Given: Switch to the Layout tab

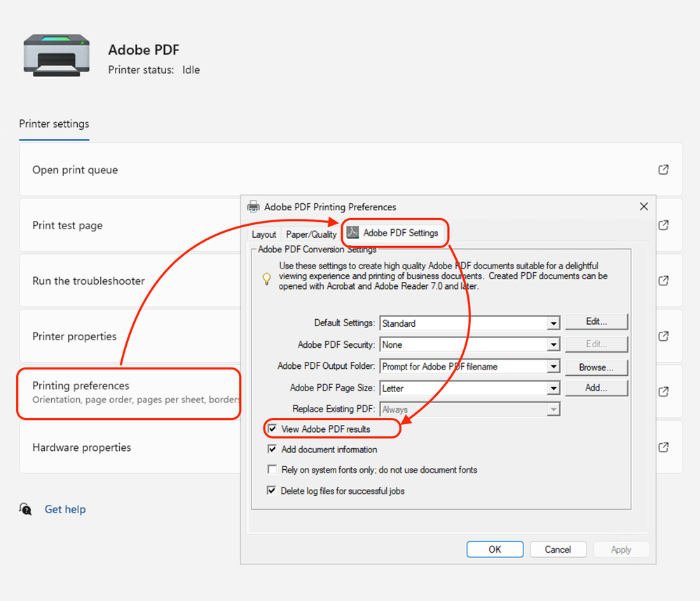Looking at the screenshot, I should [264, 234].
